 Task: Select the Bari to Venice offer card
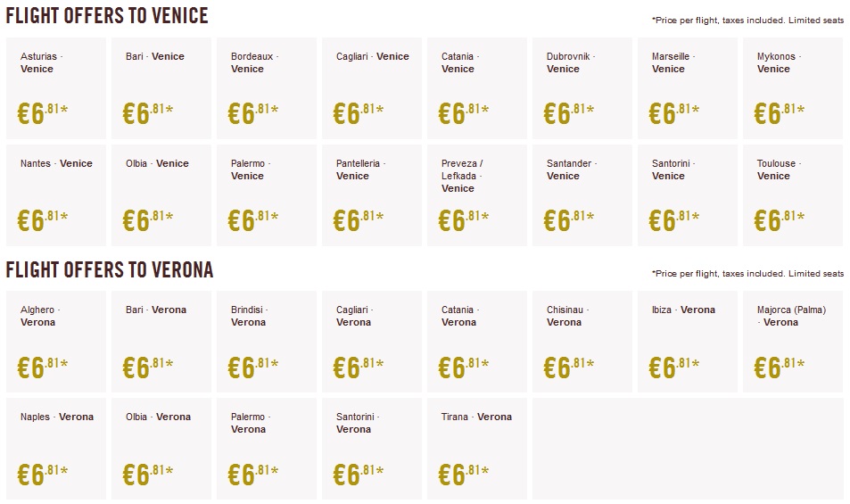[x=161, y=87]
